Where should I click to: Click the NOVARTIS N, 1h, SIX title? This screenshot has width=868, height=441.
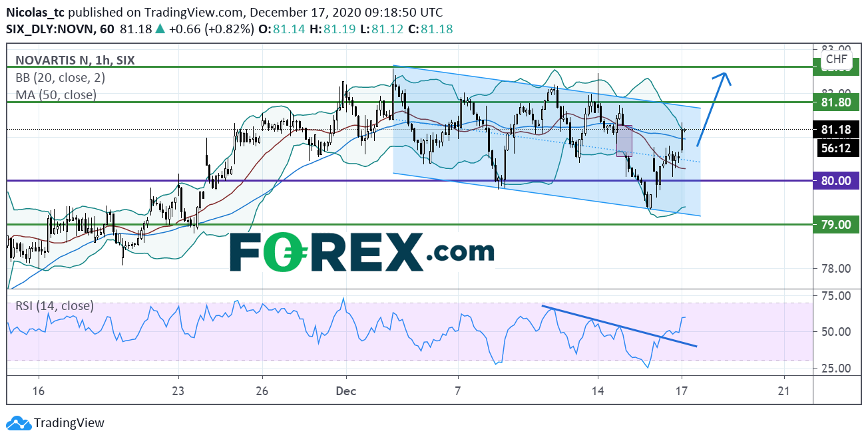75,60
